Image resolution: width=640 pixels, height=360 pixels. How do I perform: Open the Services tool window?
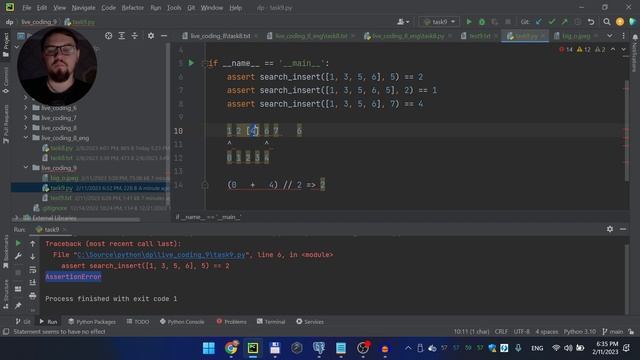point(310,322)
